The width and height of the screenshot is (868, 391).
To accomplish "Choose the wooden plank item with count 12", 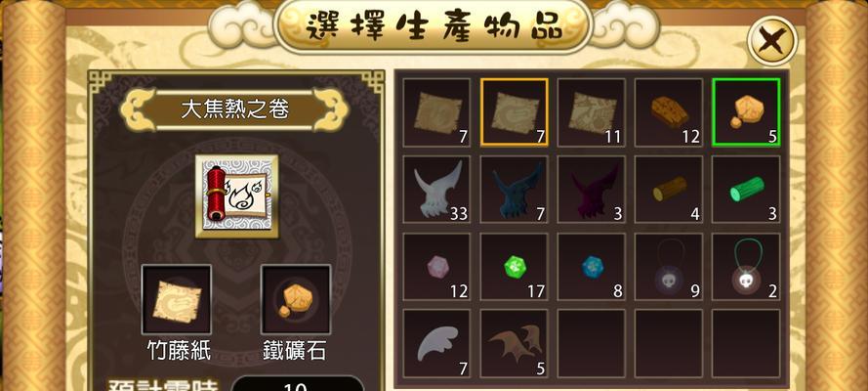I will click(x=669, y=112).
